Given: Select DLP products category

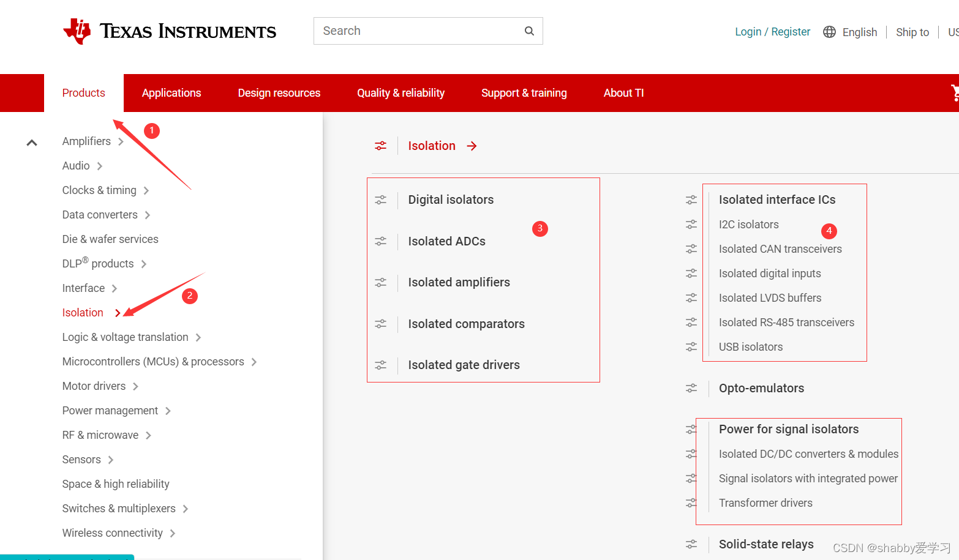Looking at the screenshot, I should [98, 263].
